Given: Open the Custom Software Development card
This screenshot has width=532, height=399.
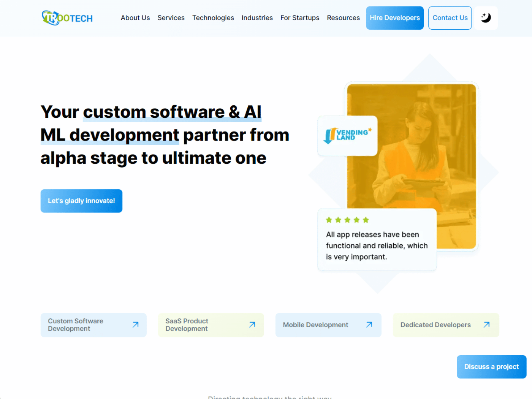Looking at the screenshot, I should coord(93,325).
